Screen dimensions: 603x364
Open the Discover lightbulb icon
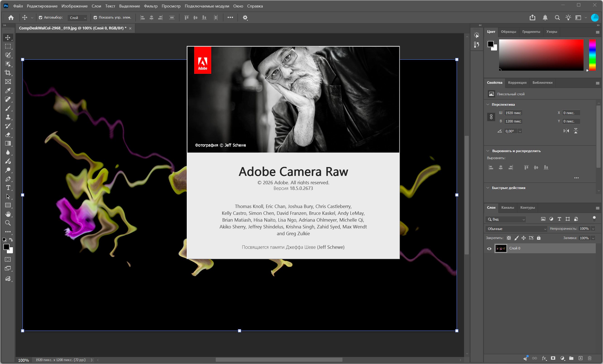tap(568, 18)
